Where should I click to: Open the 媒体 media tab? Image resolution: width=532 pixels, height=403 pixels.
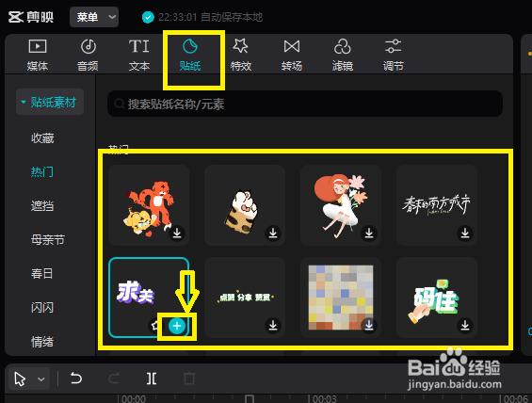pyautogui.click(x=38, y=55)
